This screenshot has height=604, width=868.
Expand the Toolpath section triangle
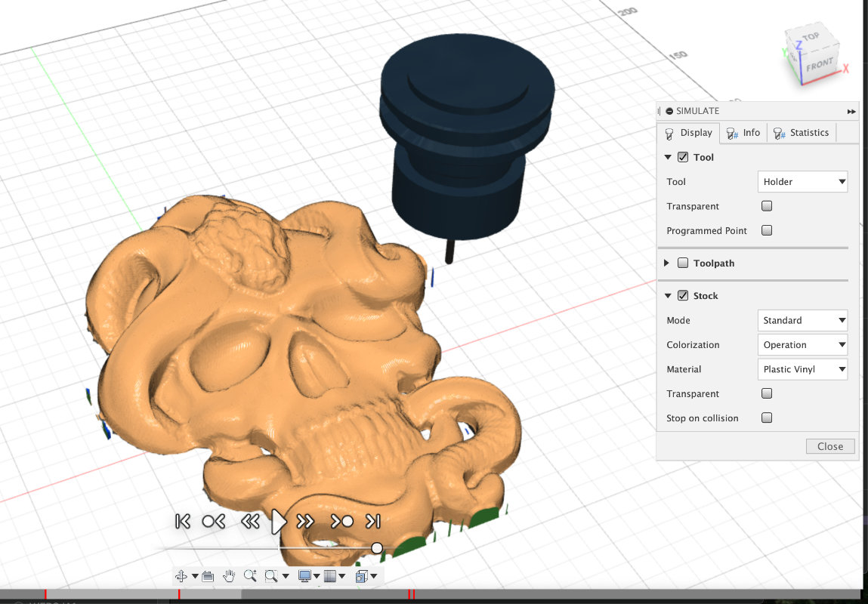(x=666, y=263)
